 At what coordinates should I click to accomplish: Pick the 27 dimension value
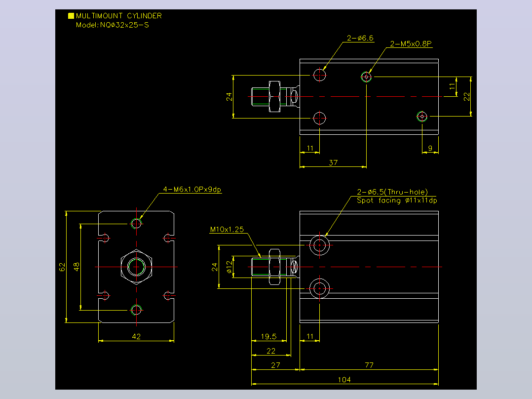tap(275, 365)
